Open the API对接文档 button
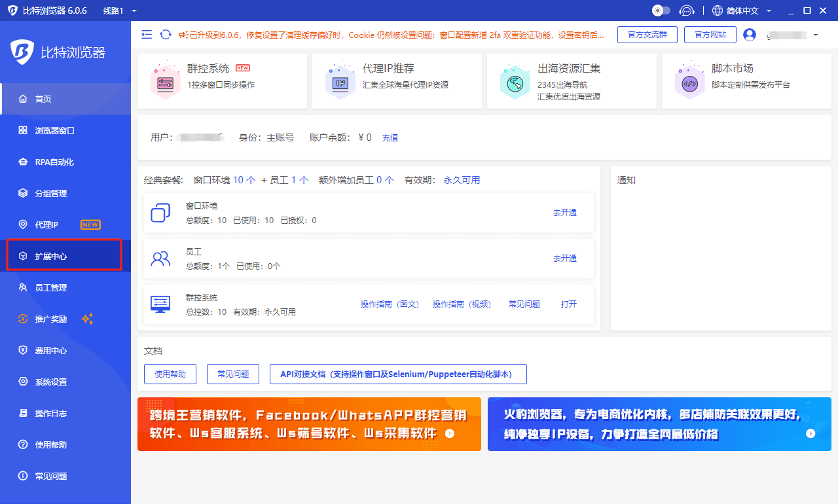The height and width of the screenshot is (504, 838). [398, 374]
